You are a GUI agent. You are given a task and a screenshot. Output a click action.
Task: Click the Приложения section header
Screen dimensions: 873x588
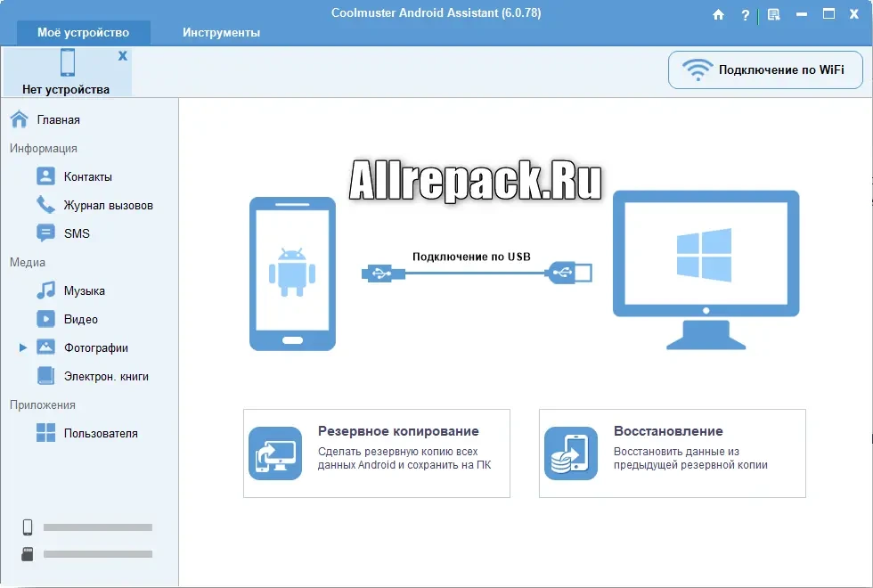pyautogui.click(x=43, y=404)
